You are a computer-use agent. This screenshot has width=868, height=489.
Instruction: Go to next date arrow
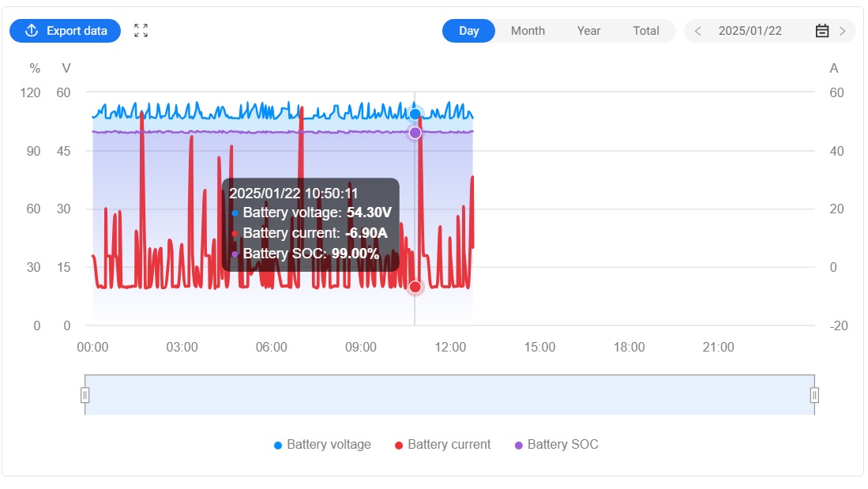pos(842,31)
